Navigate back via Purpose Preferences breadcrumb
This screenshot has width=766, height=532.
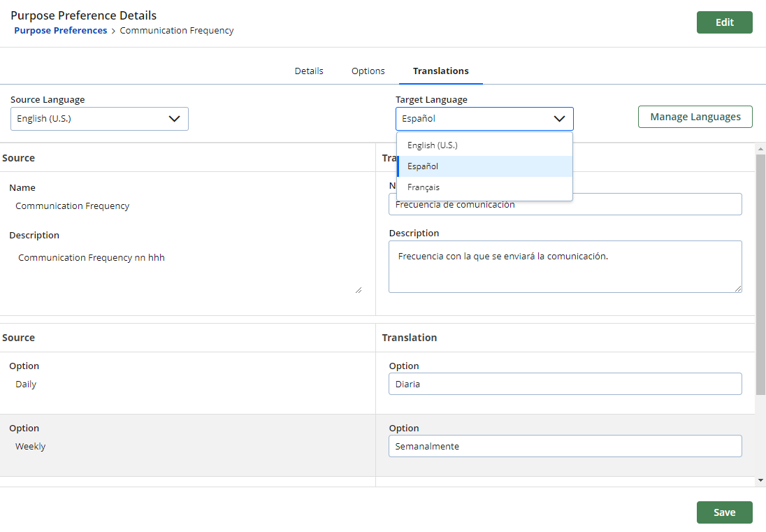[x=60, y=31]
